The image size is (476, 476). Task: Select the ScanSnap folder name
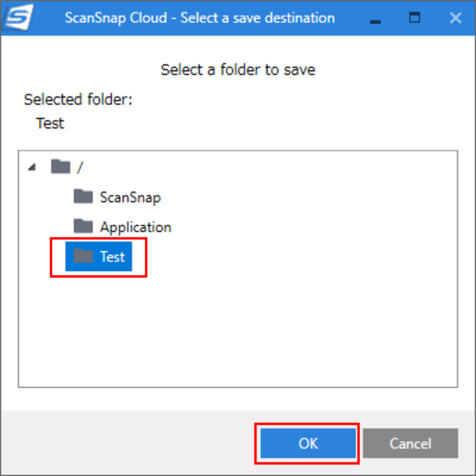point(130,198)
